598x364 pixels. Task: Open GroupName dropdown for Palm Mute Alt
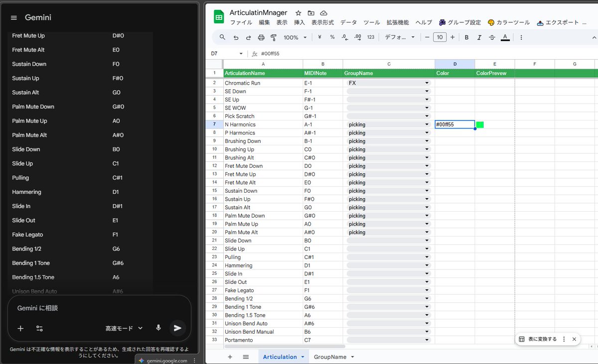pyautogui.click(x=427, y=233)
